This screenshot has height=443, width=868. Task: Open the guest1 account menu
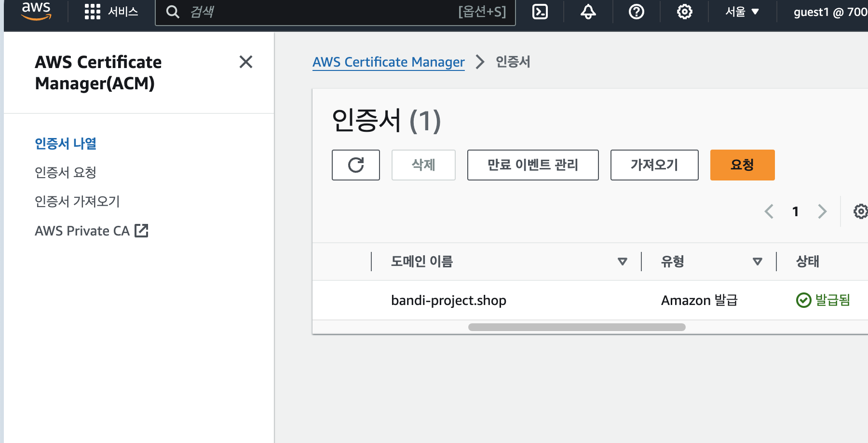(830, 12)
